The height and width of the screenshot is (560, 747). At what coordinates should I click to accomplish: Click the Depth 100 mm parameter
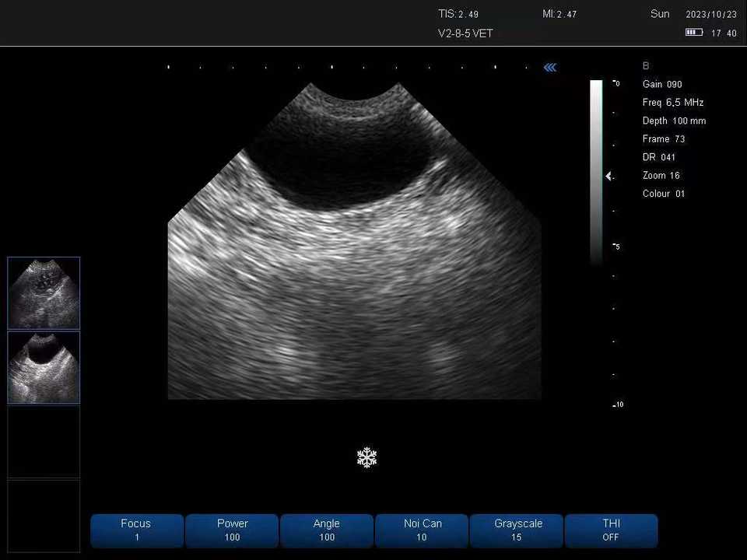pos(674,121)
